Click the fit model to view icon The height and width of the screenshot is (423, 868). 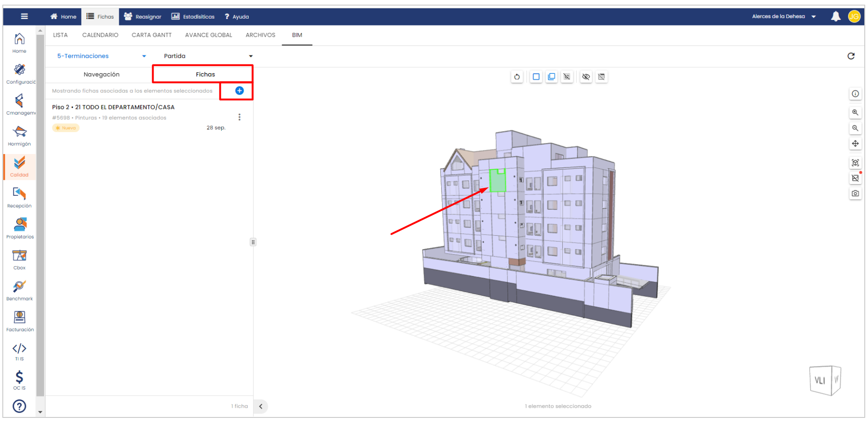pos(855,163)
